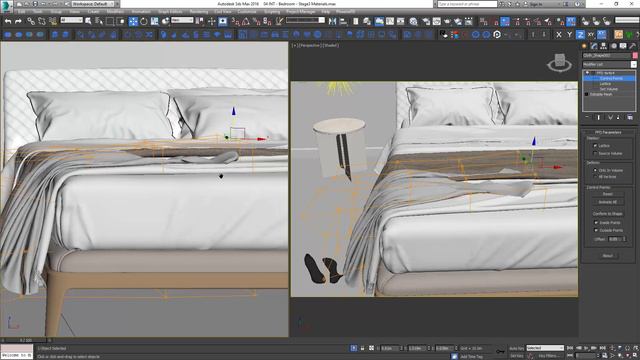Select the Only In Volume radio option

(x=595, y=170)
